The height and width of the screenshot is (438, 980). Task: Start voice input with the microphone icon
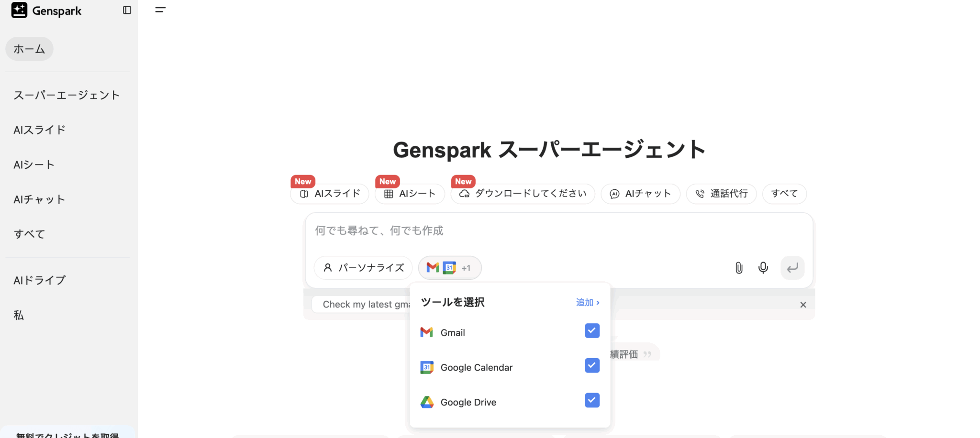click(763, 268)
